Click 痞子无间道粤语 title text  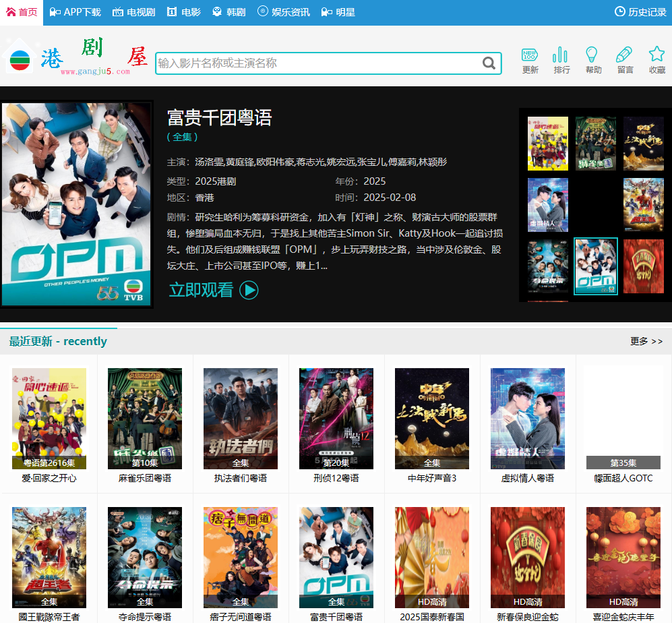pos(241,617)
